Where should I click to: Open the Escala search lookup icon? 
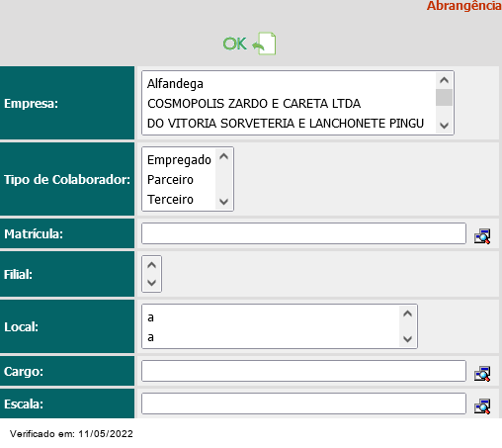tap(482, 406)
